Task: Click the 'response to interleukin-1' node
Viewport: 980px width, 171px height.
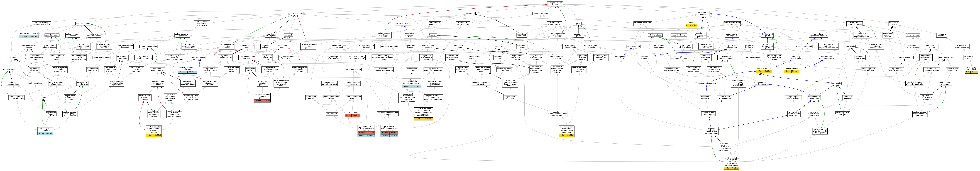Action: 971,70
